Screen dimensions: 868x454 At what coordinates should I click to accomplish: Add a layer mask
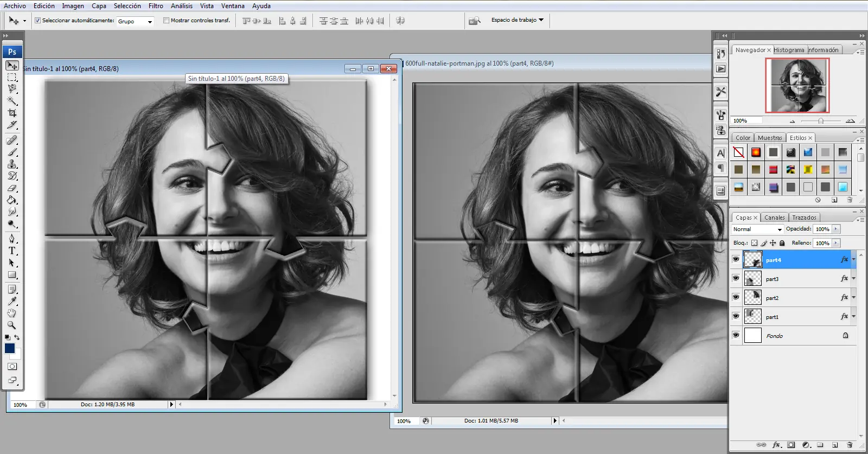791,445
